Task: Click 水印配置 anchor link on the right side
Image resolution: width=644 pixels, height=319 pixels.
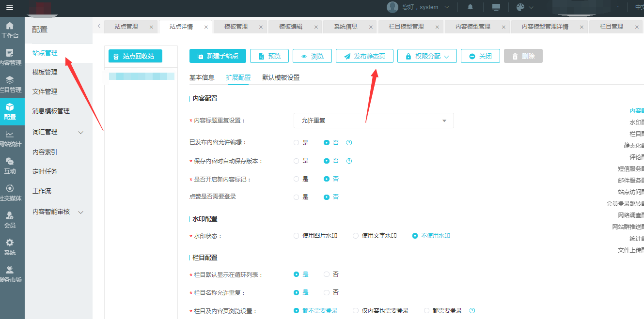Action: click(x=636, y=122)
